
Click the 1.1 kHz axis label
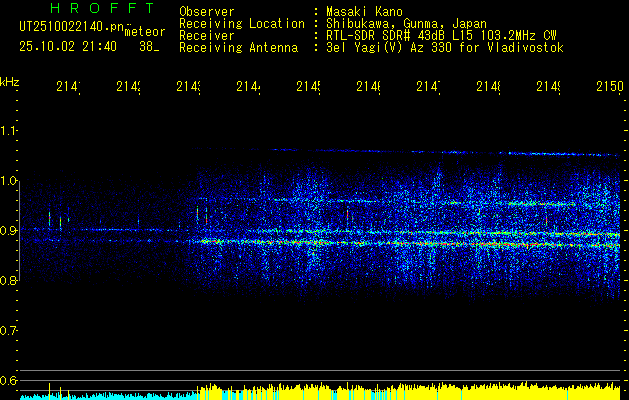(8, 131)
